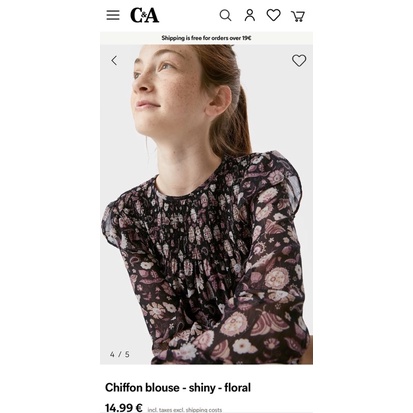Screen dimensions: 413x413
Task: Go back using the left chevron arrow
Action: point(114,61)
